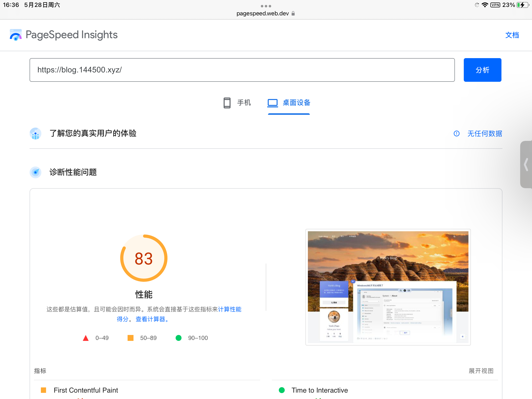Open the 查看计算器 calculator link
Screen dimensions: 532x399
(x=152, y=319)
